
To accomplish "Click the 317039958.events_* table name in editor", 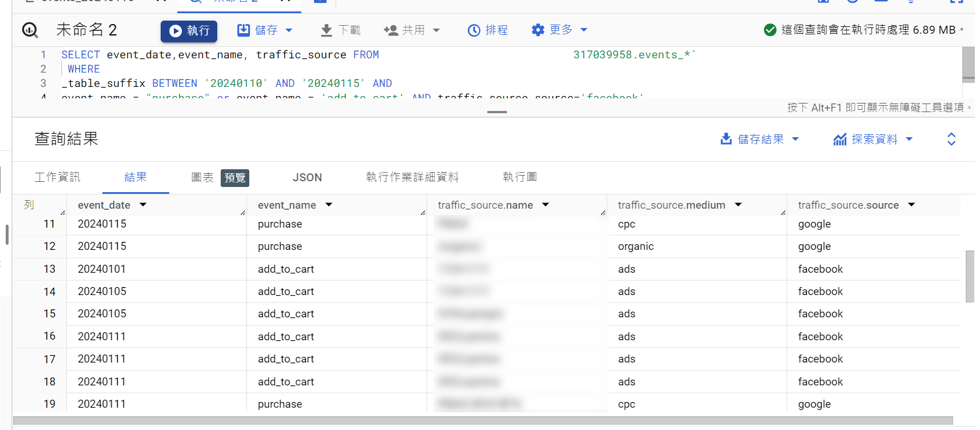I will coord(635,55).
